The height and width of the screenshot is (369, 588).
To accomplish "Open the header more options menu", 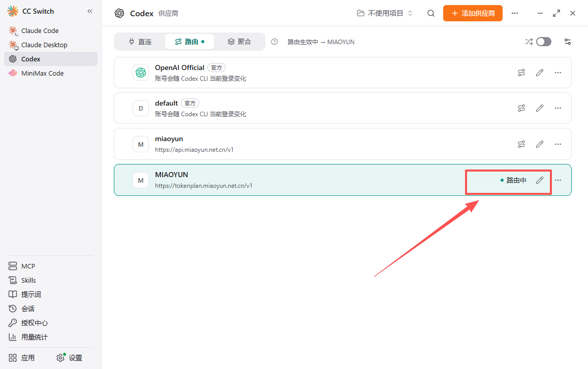I will click(x=515, y=13).
